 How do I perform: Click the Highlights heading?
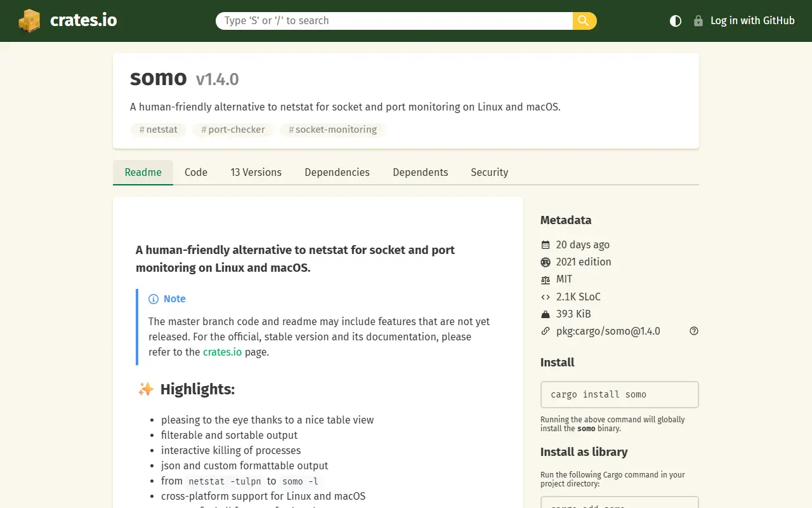197,389
